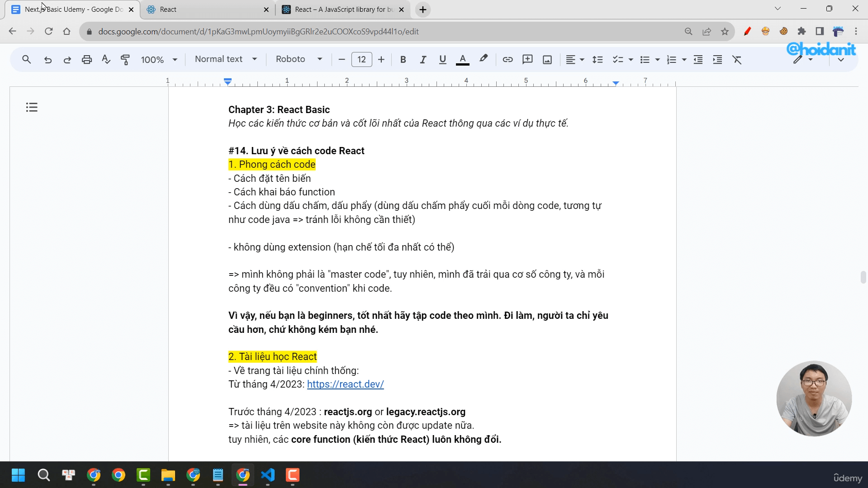868x488 pixels.
Task: Open the Chrome three-dot menu
Action: tap(856, 31)
